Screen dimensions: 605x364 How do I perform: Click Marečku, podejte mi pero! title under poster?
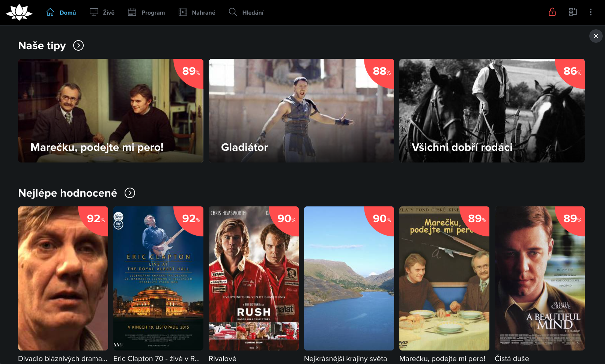click(442, 359)
